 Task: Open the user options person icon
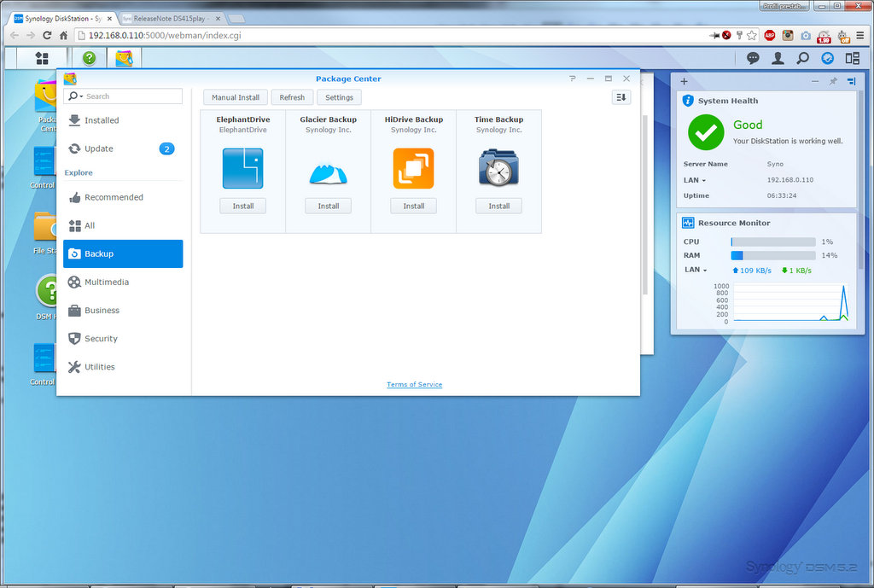coord(778,58)
